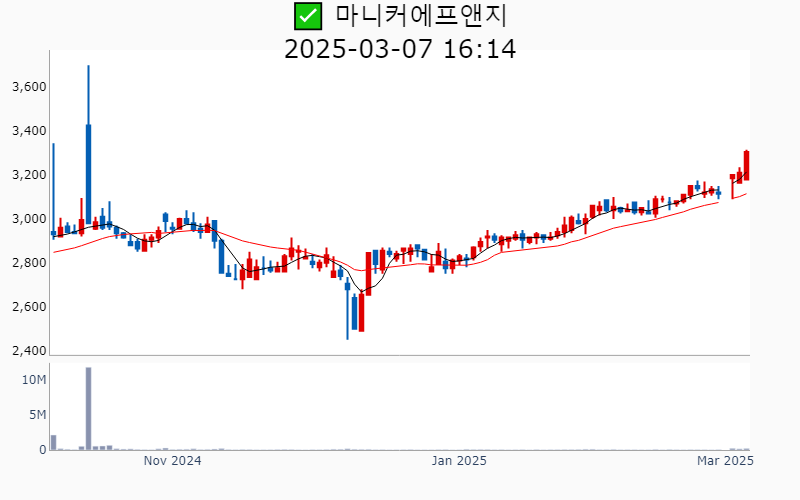
Task: Click the Nov 2024 date axis label
Action: click(x=172, y=461)
